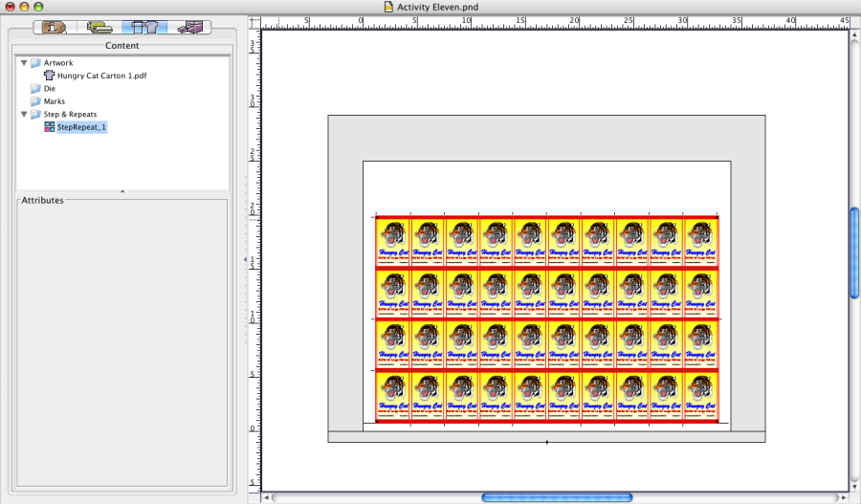
Task: Click the panel divider collapse arrow
Action: (246, 259)
